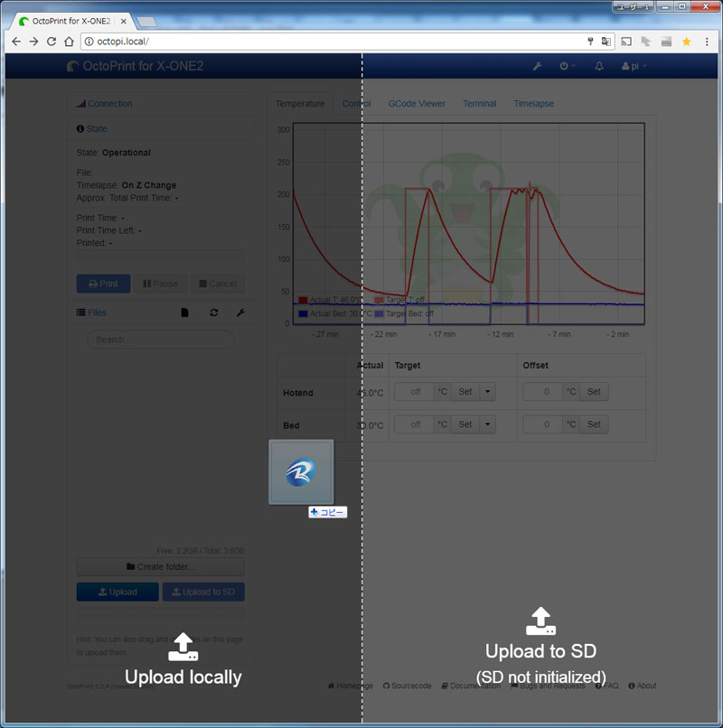723x728 pixels.
Task: Expand the Connection panel
Action: 109,104
